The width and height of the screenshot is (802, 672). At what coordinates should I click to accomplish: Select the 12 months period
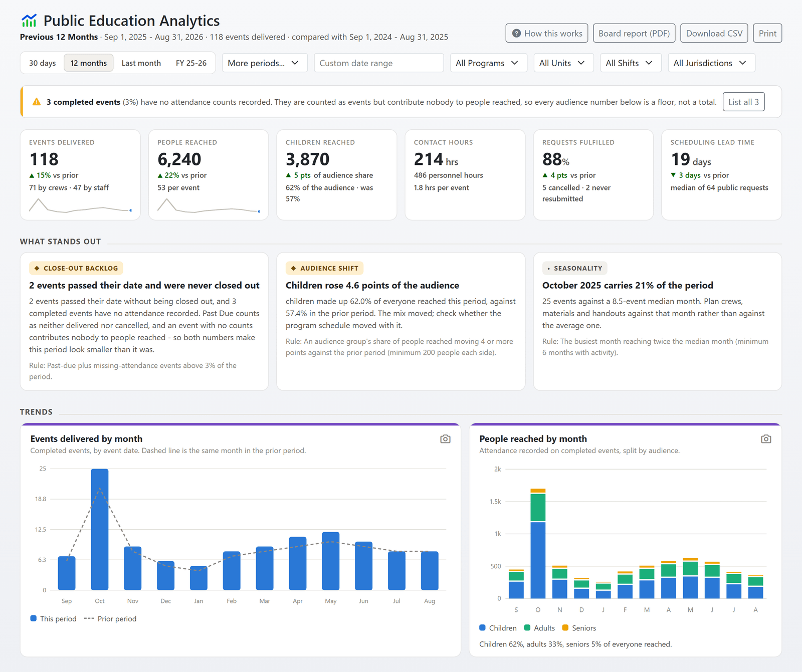coord(89,63)
